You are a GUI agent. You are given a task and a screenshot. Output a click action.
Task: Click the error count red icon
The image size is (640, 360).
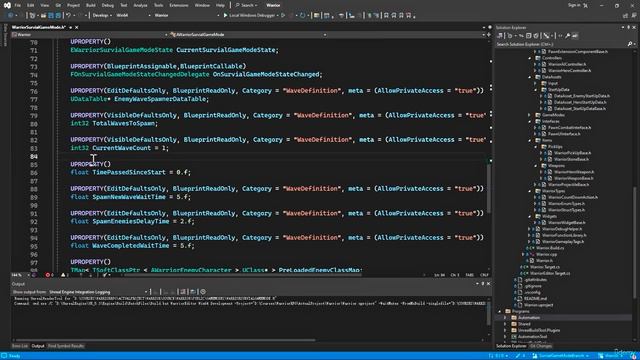[48, 275]
